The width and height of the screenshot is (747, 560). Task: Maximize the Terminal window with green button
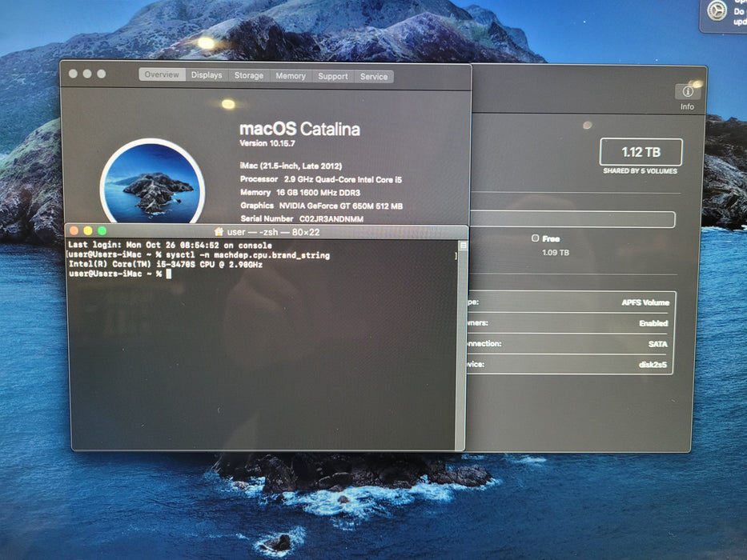pyautogui.click(x=102, y=231)
